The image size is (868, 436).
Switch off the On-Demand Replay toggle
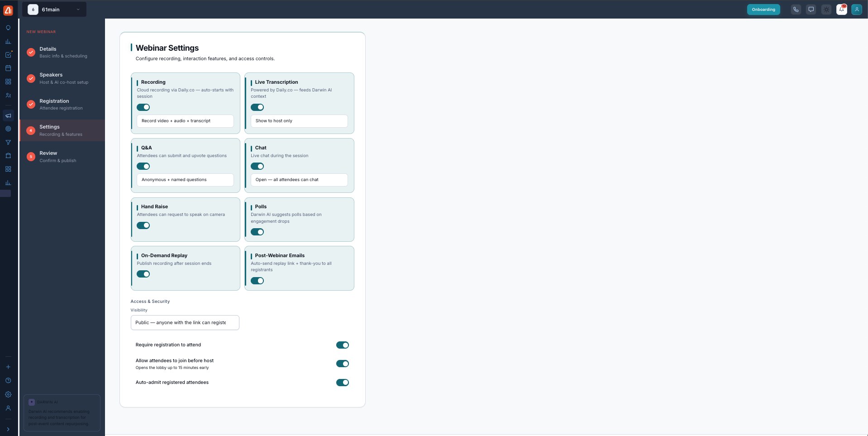(x=143, y=274)
